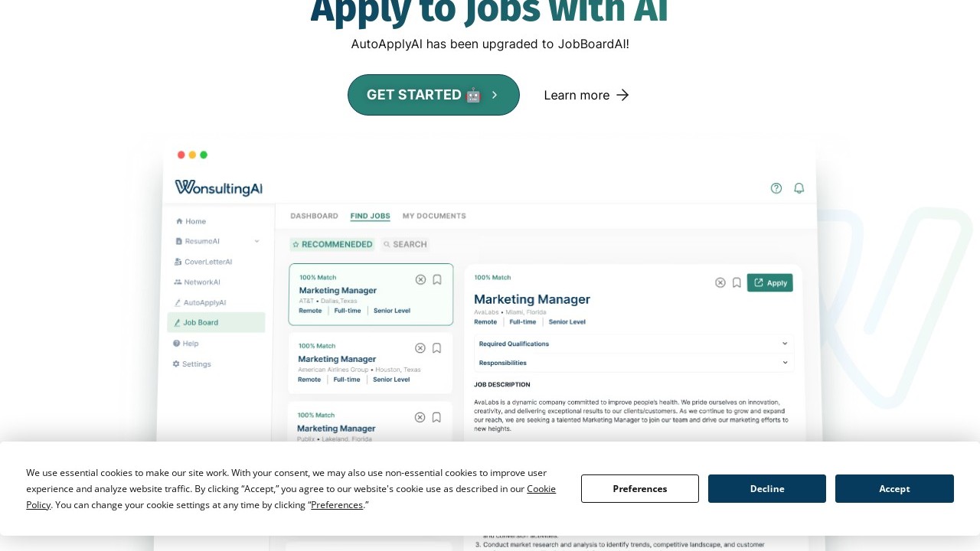Switch to the MY DOCUMENTS tab

pos(434,216)
